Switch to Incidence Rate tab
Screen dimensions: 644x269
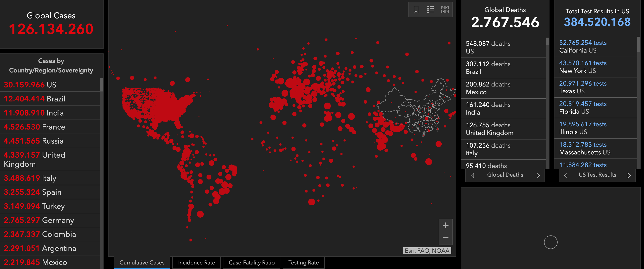[196, 262]
